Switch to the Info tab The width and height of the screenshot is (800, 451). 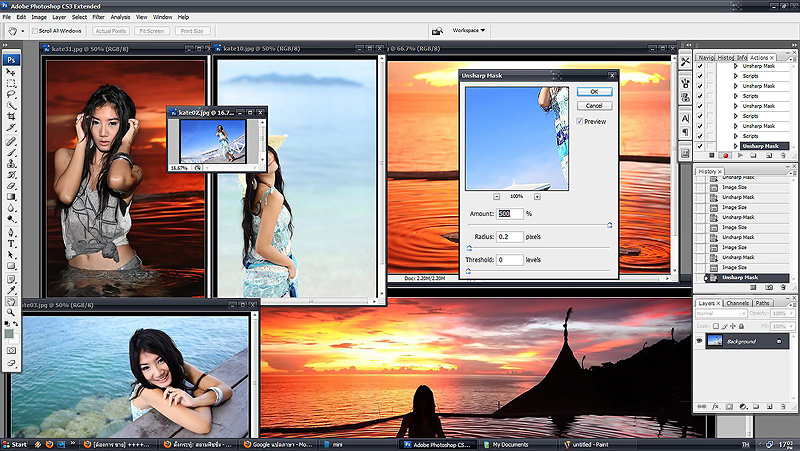[742, 58]
